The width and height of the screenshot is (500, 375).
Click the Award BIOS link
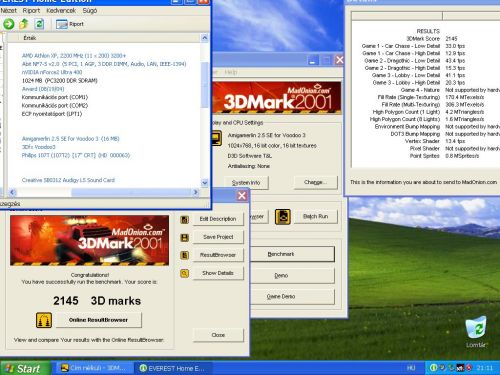click(43, 89)
